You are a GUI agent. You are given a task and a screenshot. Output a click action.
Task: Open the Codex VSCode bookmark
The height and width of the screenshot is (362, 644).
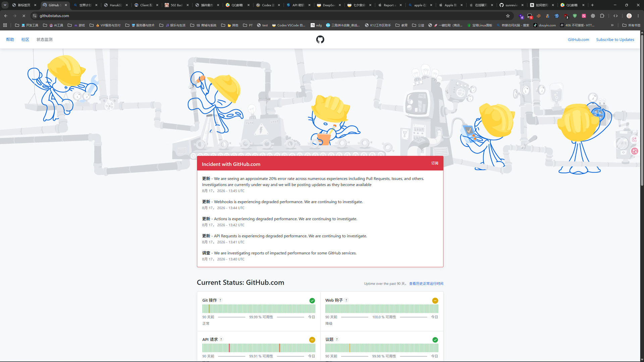[288, 25]
